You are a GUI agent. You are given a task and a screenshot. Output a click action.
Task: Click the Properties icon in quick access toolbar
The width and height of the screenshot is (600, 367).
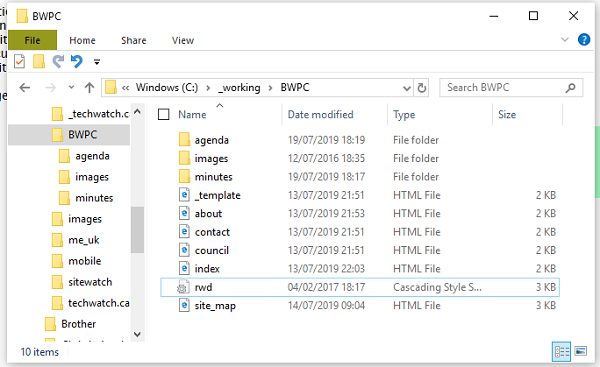20,61
